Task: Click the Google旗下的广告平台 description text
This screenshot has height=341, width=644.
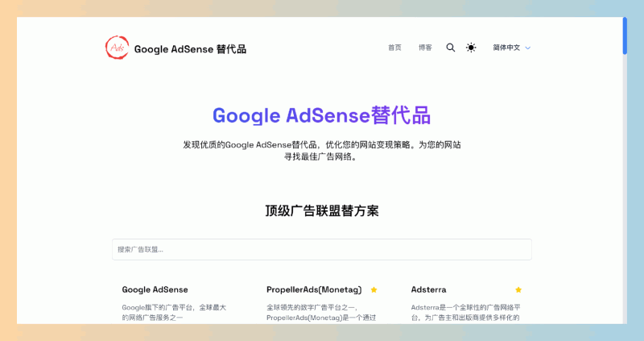Action: coord(174,313)
